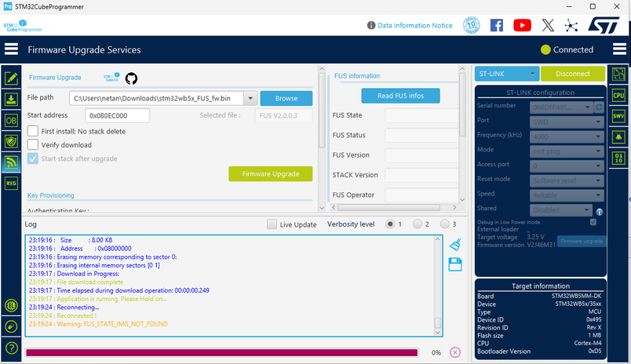Open the right hamburger menu
This screenshot has width=631, height=364.
pyautogui.click(x=619, y=49)
